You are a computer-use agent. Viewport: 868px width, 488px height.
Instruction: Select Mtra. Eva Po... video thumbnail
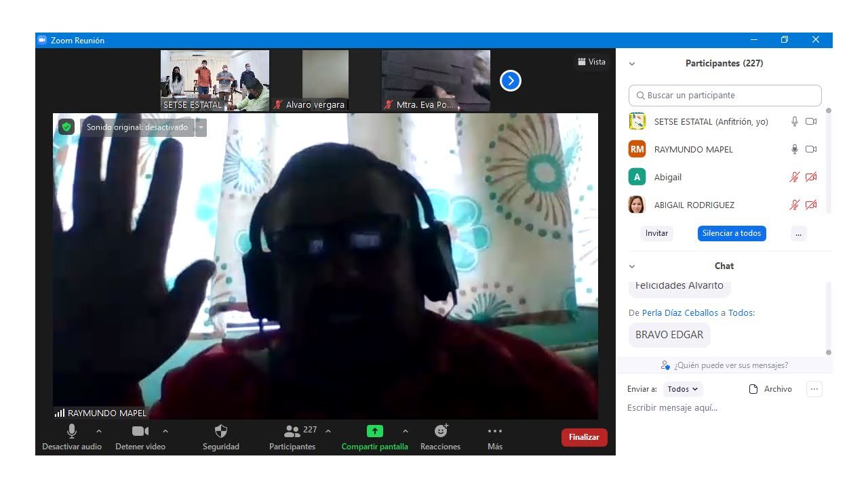point(436,81)
